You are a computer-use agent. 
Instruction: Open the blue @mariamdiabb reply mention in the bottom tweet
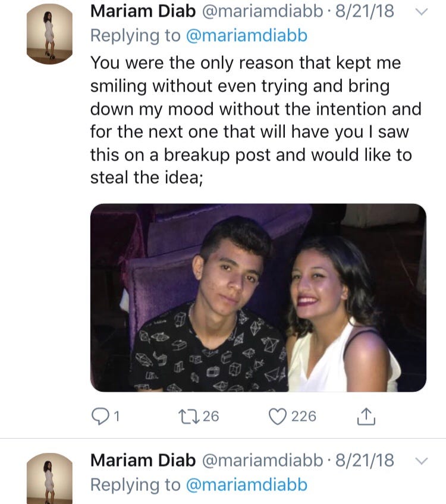tap(247, 485)
